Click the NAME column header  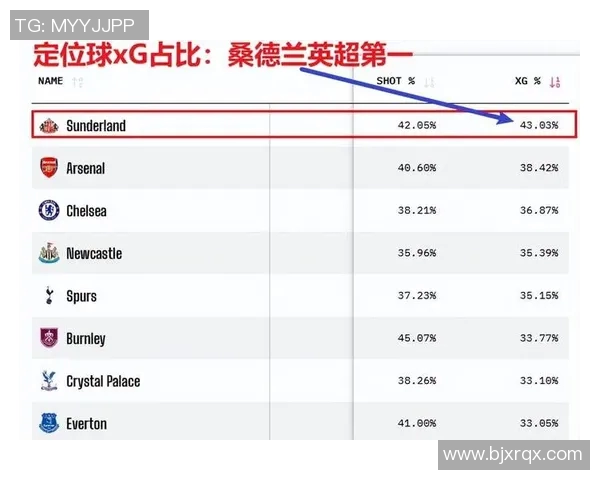click(x=51, y=81)
